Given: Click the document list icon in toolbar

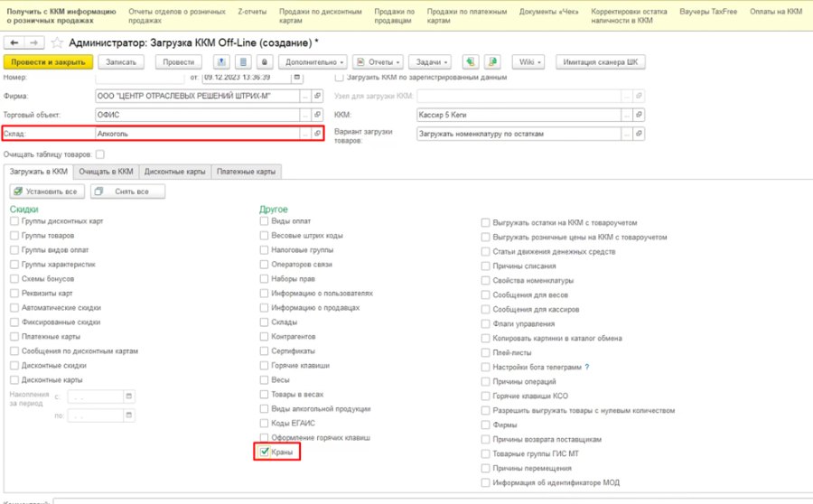Looking at the screenshot, I should 243,61.
